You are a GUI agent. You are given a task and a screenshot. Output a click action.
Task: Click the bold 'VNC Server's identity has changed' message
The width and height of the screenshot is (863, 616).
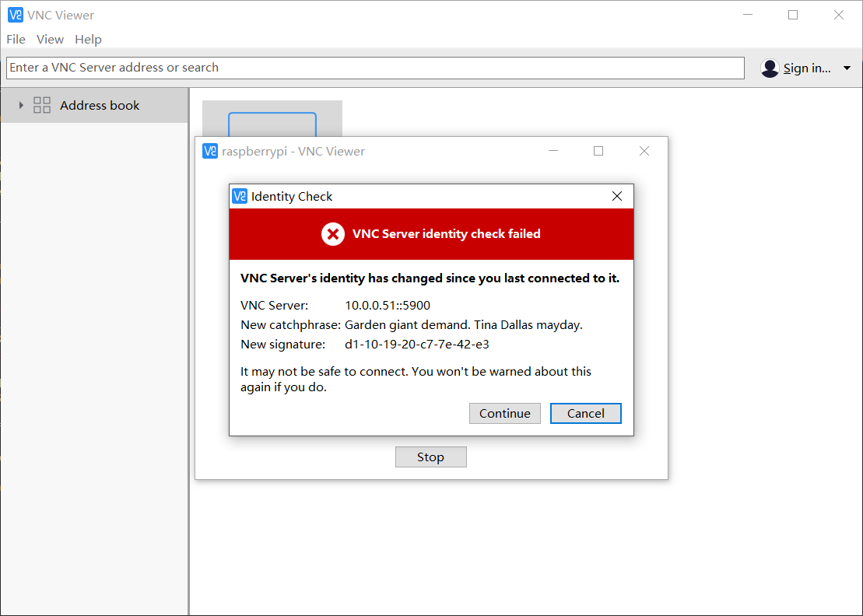coord(430,278)
